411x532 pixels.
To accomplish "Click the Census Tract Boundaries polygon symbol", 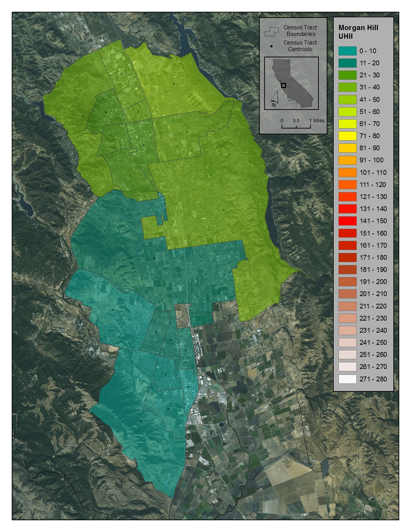I will [x=271, y=32].
